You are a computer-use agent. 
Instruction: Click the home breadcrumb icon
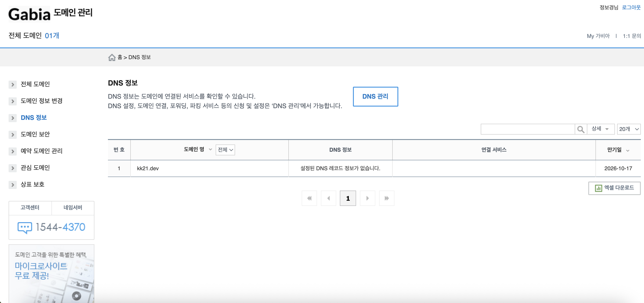112,58
